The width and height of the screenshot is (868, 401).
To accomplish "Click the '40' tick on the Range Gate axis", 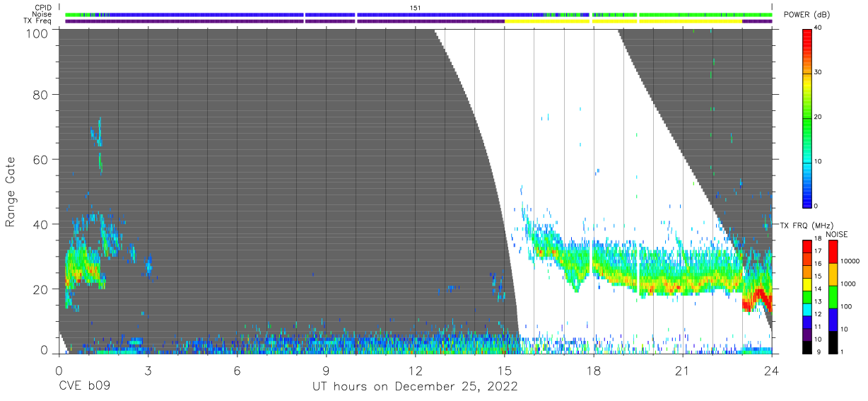I will click(x=40, y=224).
